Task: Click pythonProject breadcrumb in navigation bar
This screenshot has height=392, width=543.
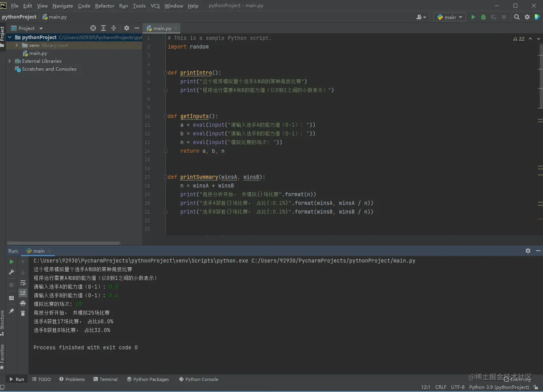Action: click(19, 17)
